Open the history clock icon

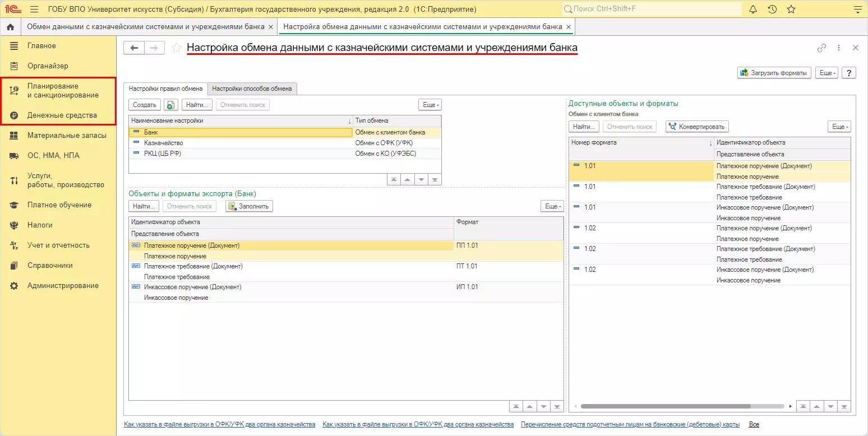coord(772,10)
